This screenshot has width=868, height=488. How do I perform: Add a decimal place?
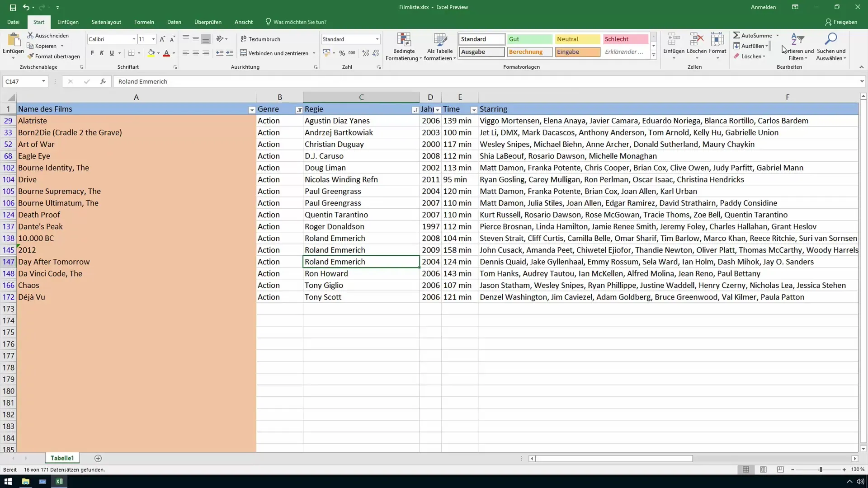[x=365, y=53]
